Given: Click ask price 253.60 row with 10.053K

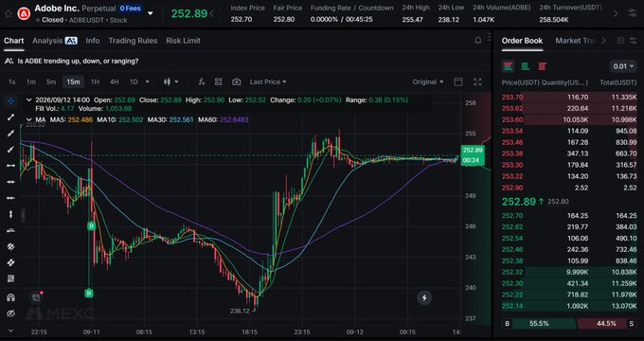Looking at the screenshot, I should [x=569, y=119].
